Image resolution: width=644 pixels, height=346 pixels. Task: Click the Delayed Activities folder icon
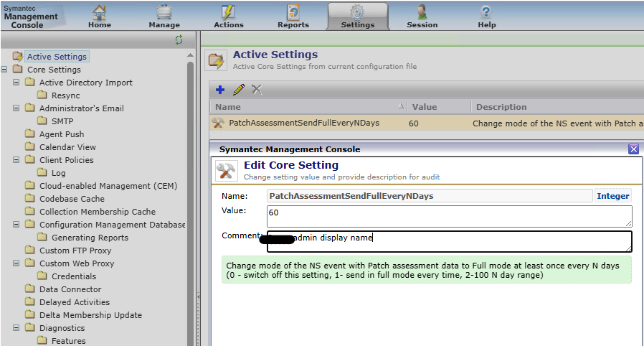pos(29,301)
